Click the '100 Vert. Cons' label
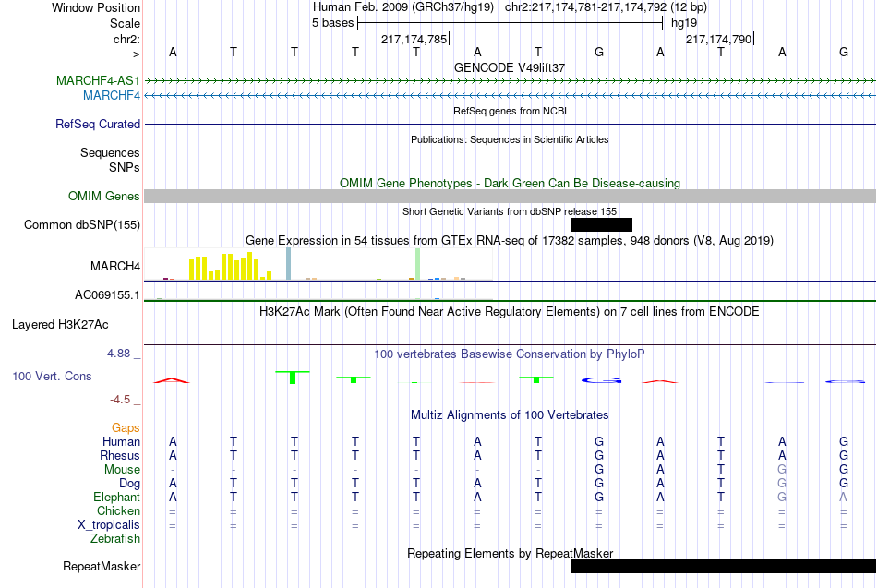 [52, 376]
